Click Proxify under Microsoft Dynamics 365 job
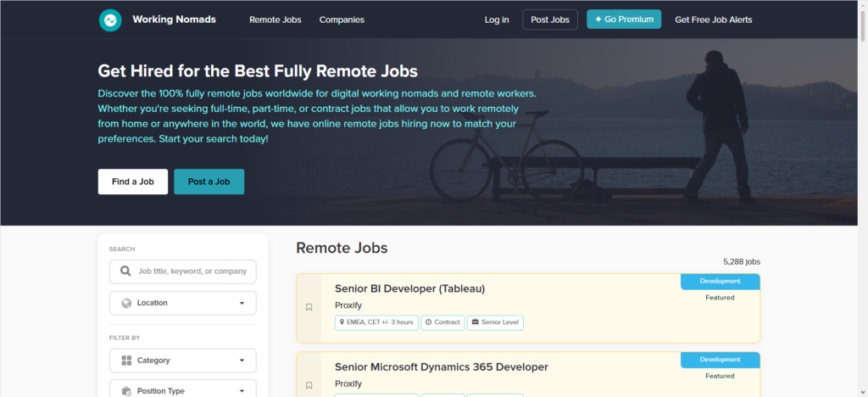This screenshot has width=868, height=397. [348, 383]
